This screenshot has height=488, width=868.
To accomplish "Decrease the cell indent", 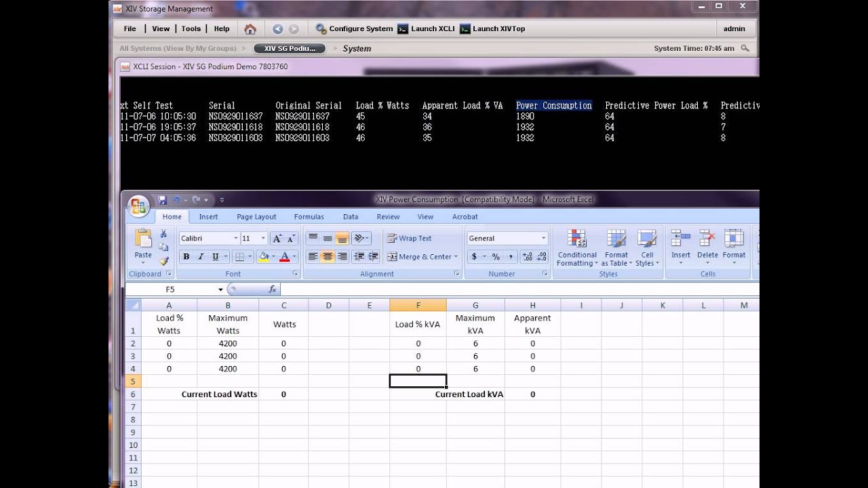I will click(359, 257).
